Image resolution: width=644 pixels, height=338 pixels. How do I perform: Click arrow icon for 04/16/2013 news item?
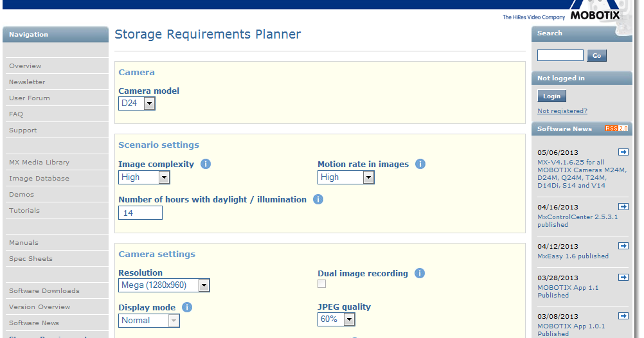coord(623,206)
